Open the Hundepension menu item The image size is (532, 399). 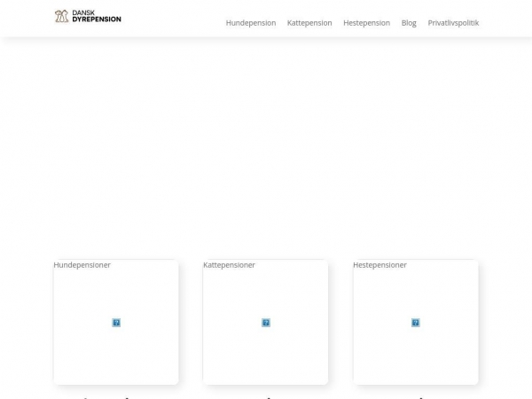(251, 23)
